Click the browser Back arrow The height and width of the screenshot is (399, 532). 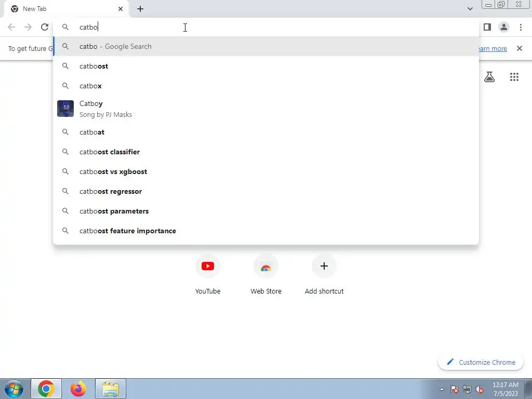click(x=11, y=27)
